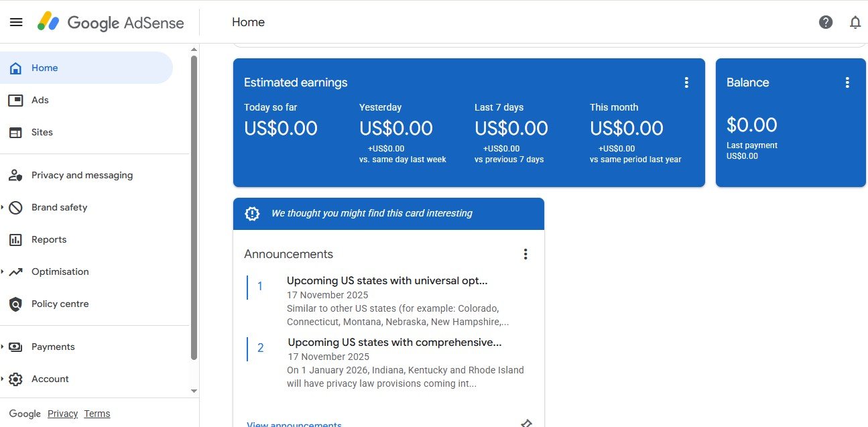Pin the Announcements card
Image resolution: width=868 pixels, height=427 pixels.
[527, 423]
